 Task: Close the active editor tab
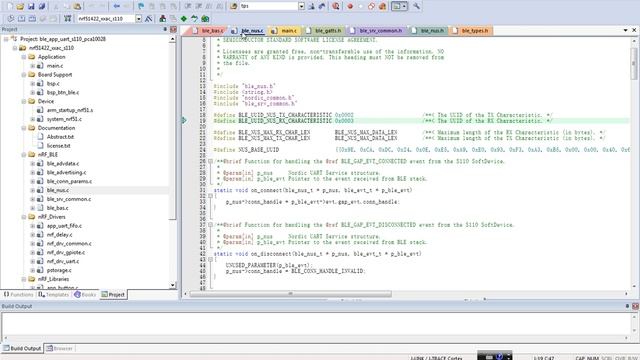pyautogui.click(x=634, y=30)
